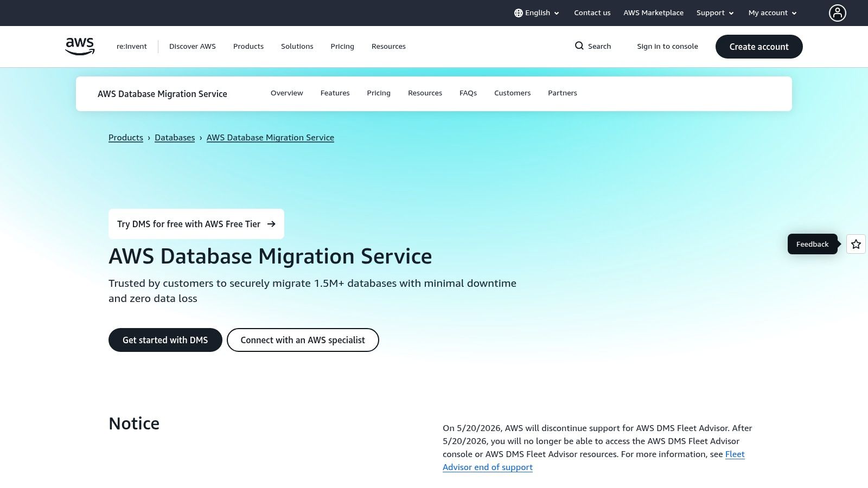The image size is (868, 488).
Task: Click the star favorite icon
Action: click(856, 244)
